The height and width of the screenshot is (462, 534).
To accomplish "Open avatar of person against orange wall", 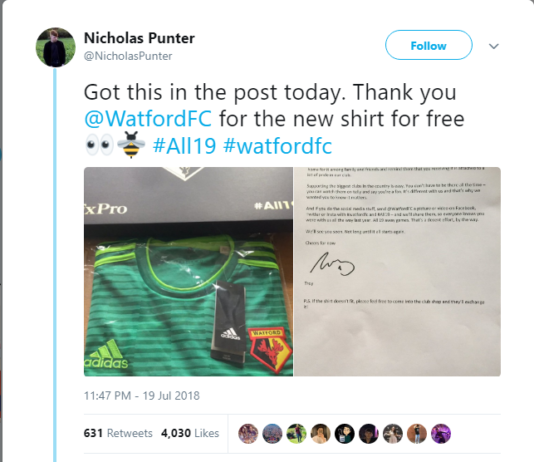I will (x=417, y=434).
